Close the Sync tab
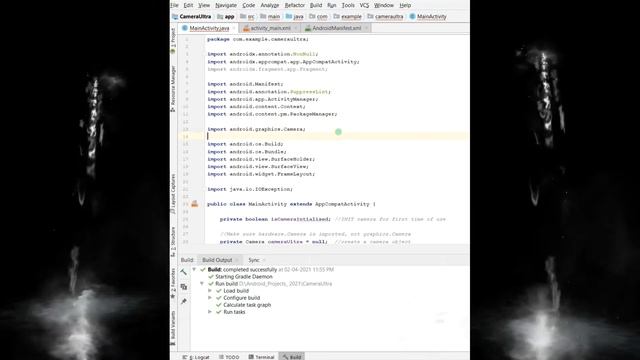The width and height of the screenshot is (640, 360). click(264, 260)
